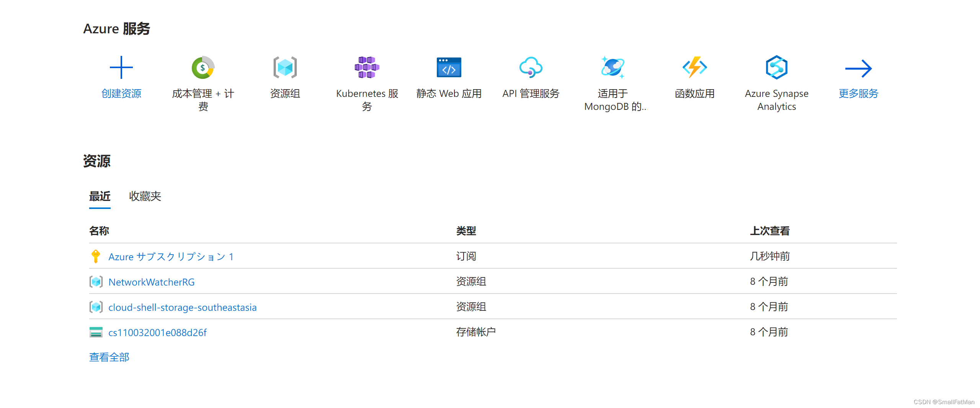Open the Azure Synapse Analytics icon
Image resolution: width=980 pixels, height=408 pixels.
[x=776, y=67]
